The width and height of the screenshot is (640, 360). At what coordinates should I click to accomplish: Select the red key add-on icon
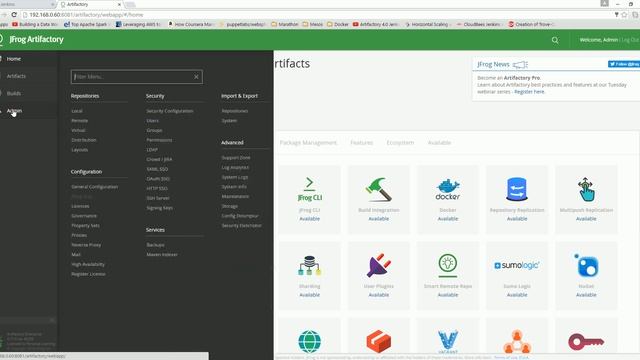[x=586, y=342]
